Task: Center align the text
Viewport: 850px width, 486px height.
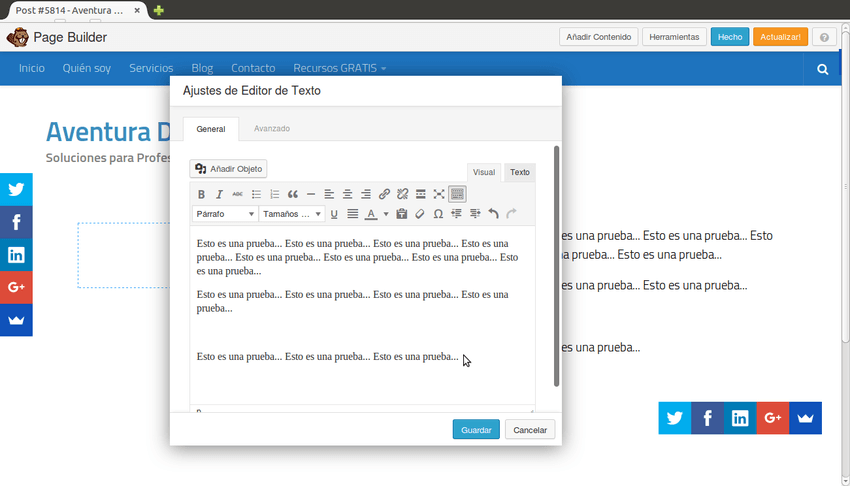Action: [x=347, y=194]
